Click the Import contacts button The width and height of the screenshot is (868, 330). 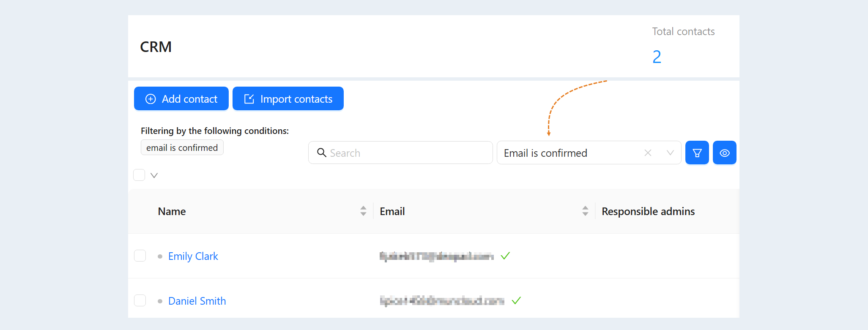(x=288, y=98)
